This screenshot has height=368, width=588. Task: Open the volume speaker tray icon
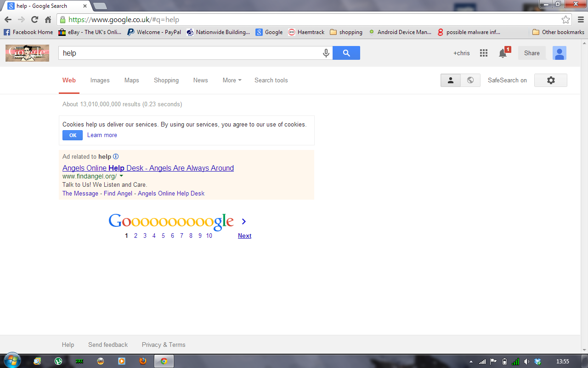[x=526, y=361]
